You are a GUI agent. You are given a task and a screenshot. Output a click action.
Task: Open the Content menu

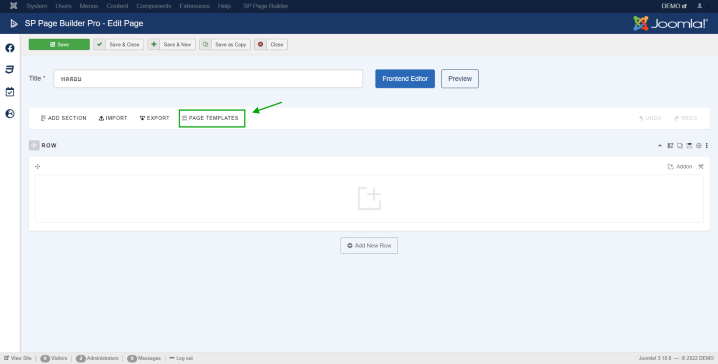[x=117, y=6]
